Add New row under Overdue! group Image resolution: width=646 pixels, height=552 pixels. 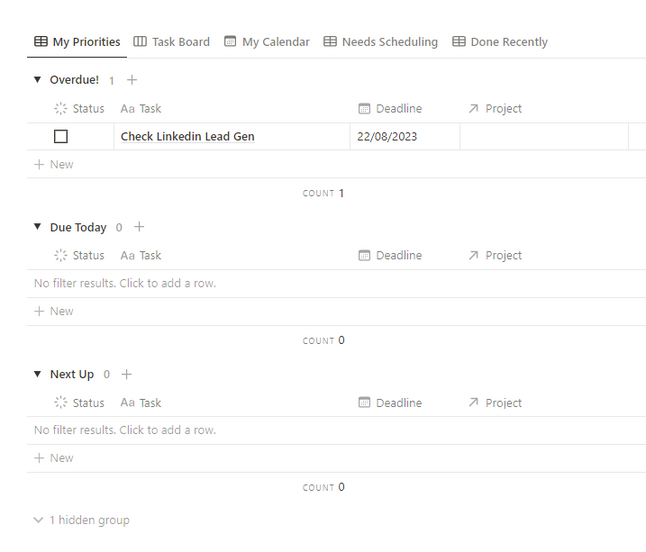[54, 164]
